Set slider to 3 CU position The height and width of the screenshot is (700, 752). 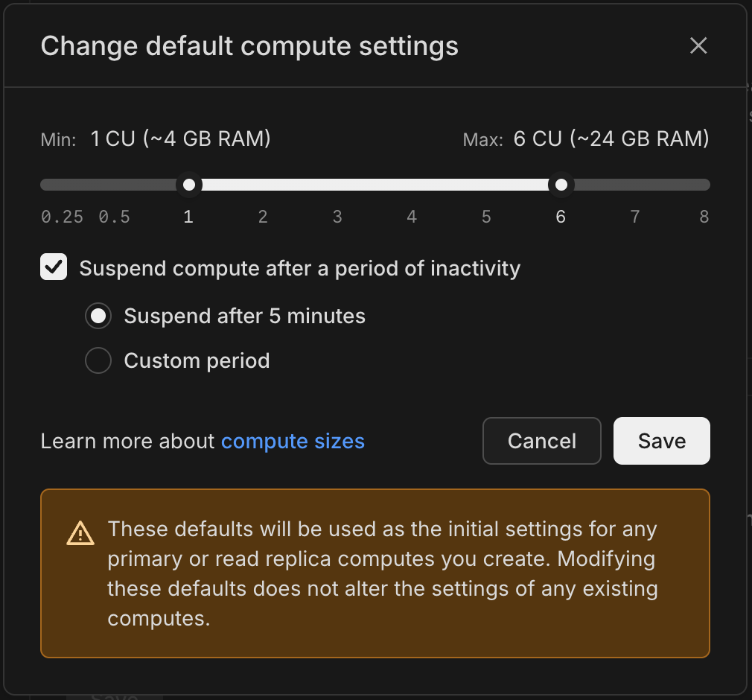[x=337, y=184]
